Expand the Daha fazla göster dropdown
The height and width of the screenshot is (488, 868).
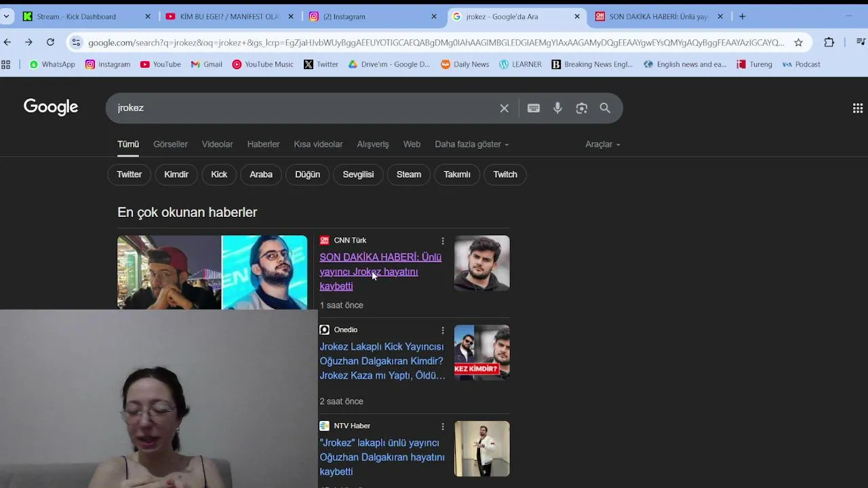pyautogui.click(x=471, y=144)
